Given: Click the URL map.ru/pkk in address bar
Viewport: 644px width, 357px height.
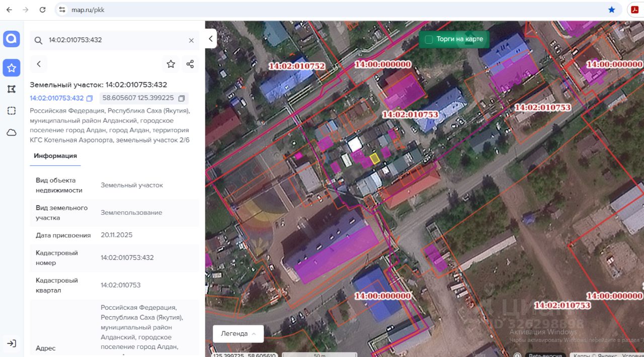Looking at the screenshot, I should pyautogui.click(x=88, y=10).
